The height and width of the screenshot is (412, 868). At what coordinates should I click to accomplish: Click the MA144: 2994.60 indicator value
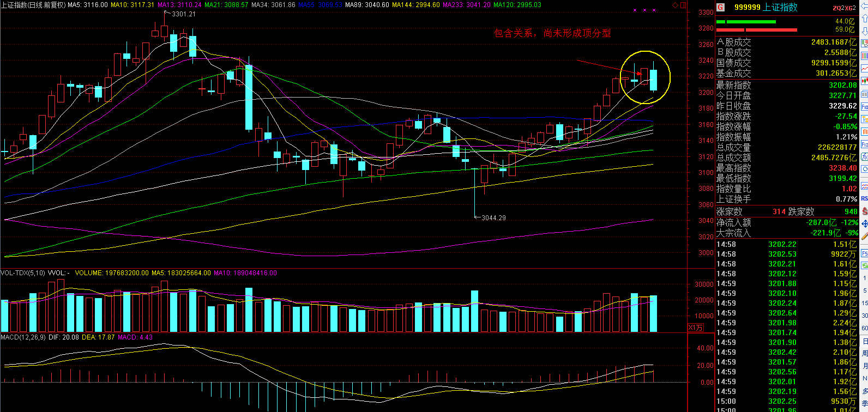tap(416, 4)
